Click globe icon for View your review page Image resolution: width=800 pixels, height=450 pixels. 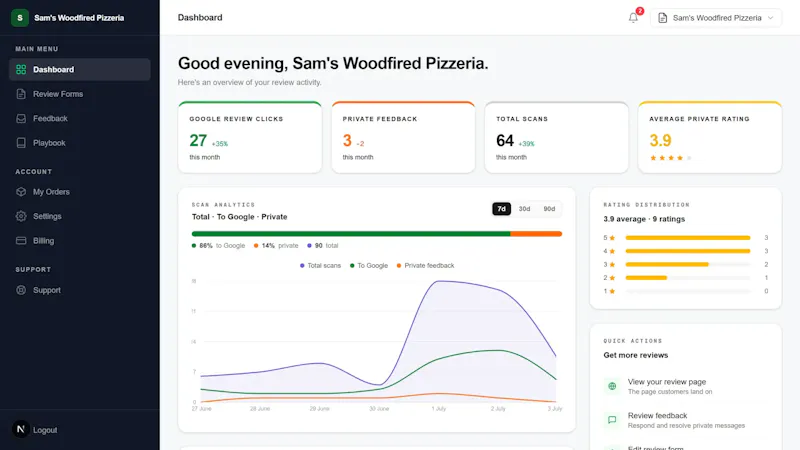point(612,386)
